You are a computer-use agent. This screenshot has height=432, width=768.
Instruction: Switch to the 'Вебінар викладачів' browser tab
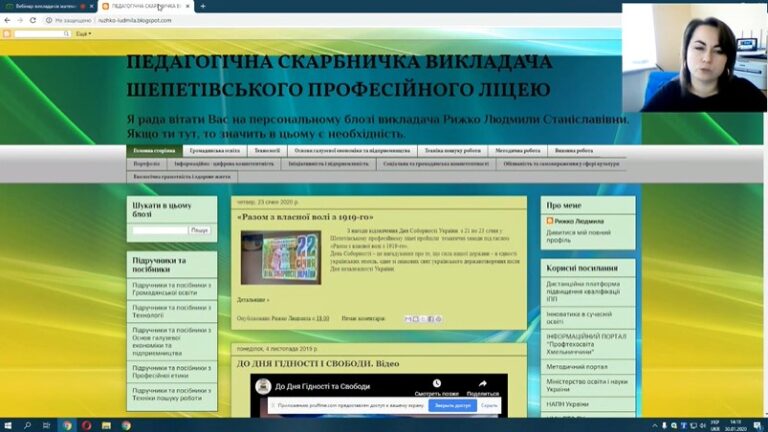pos(45,6)
